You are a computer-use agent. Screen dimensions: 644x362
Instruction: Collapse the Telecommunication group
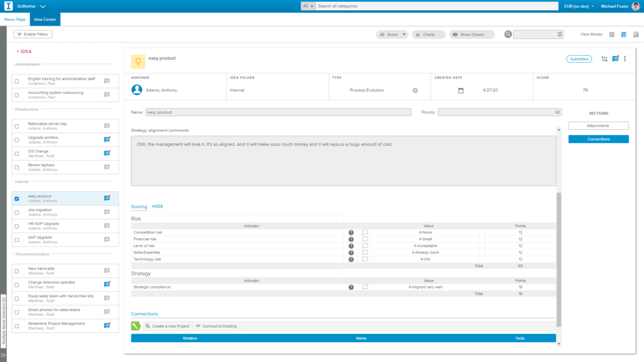[32, 254]
